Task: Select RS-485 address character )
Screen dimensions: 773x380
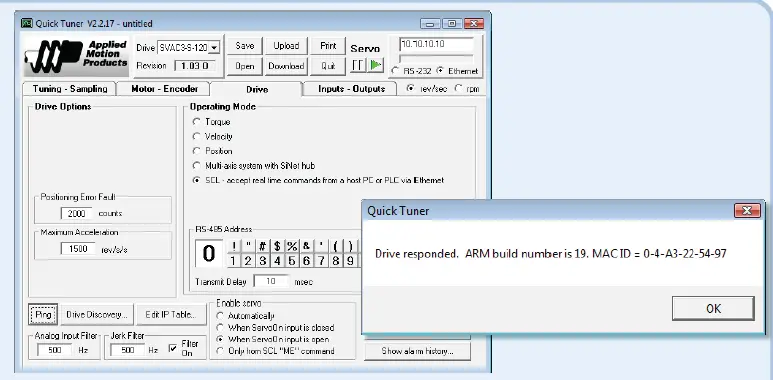Action: click(x=350, y=246)
